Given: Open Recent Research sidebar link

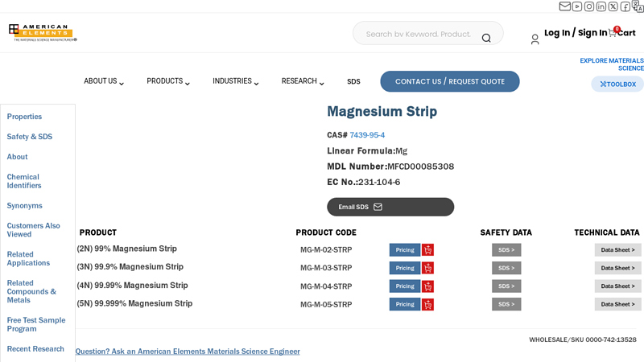Looking at the screenshot, I should click(x=35, y=349).
